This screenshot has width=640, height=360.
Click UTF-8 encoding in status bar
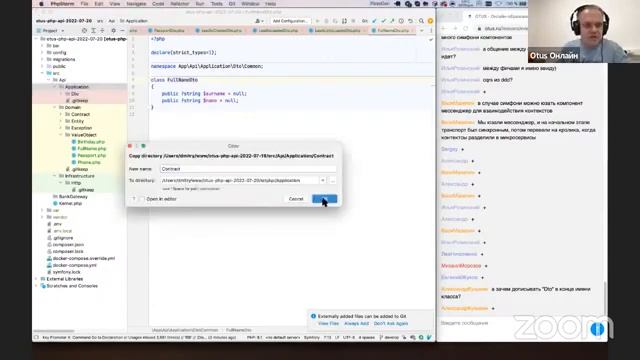(x=349, y=338)
